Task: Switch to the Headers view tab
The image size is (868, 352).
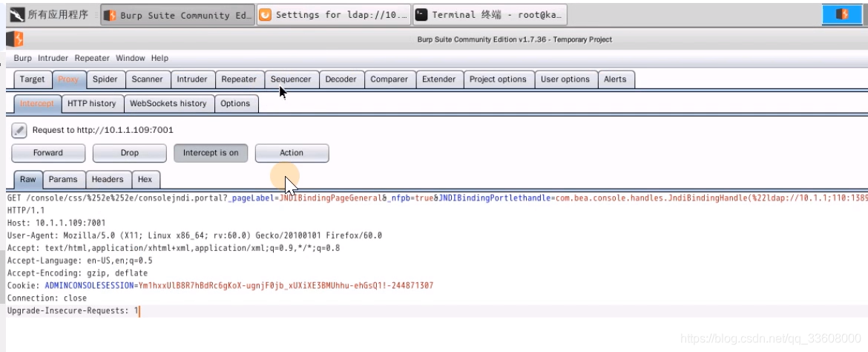Action: click(x=108, y=180)
